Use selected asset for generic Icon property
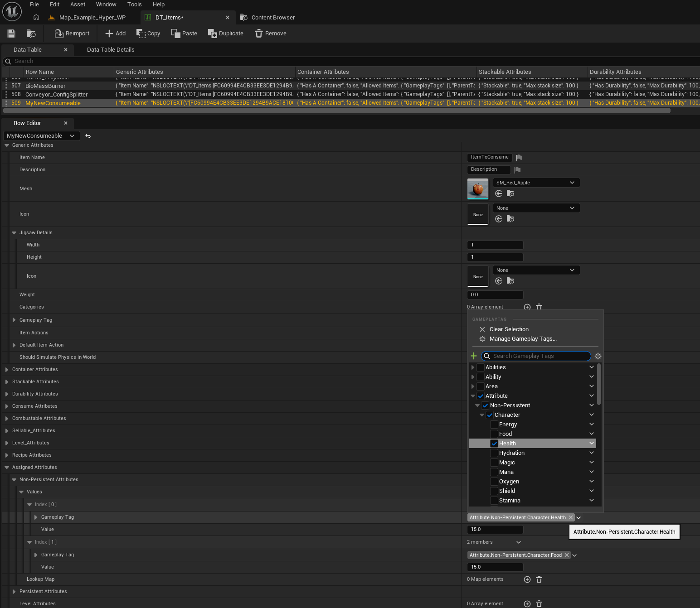 click(499, 219)
